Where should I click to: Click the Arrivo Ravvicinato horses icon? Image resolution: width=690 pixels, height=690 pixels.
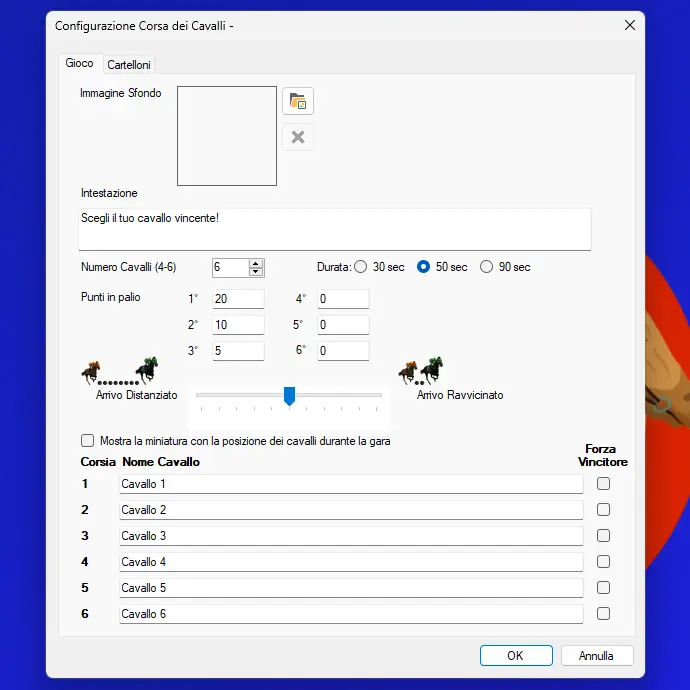421,371
